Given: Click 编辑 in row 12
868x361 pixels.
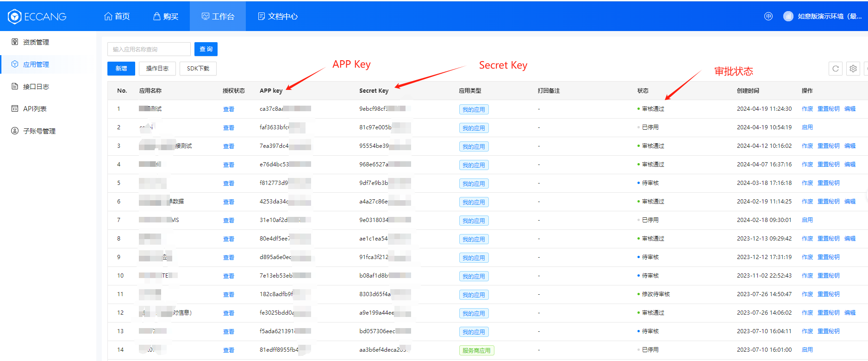Looking at the screenshot, I should click(x=850, y=313).
